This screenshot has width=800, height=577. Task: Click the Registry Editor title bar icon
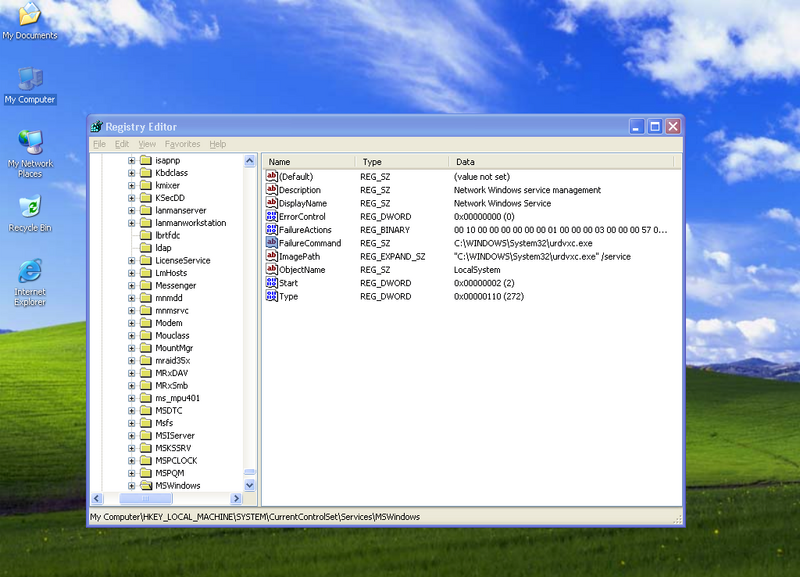pos(96,127)
